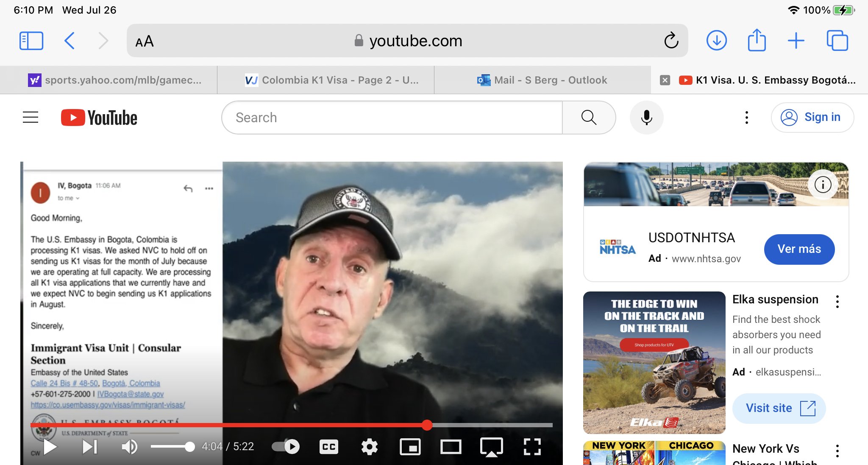868x465 pixels.
Task: Tap the youtube.com address bar
Action: click(x=407, y=41)
